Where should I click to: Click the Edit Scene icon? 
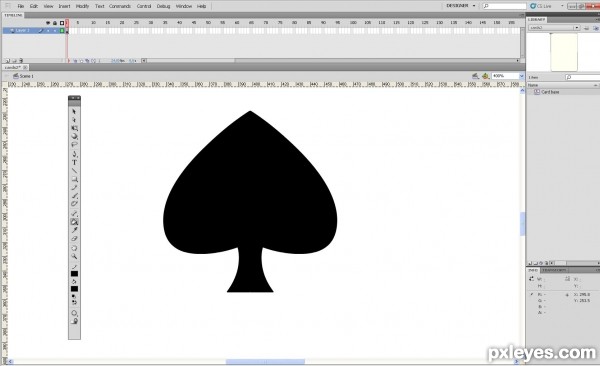[475, 76]
